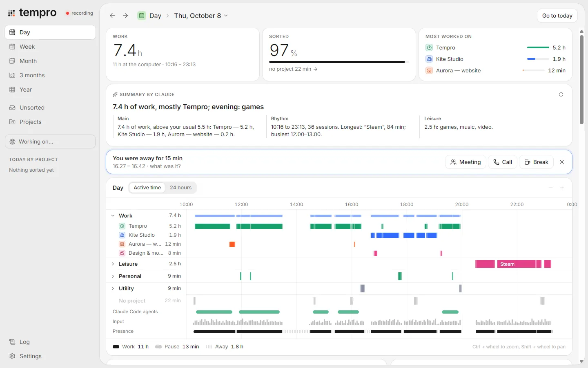
Task: Click the Go to today button
Action: tap(557, 16)
